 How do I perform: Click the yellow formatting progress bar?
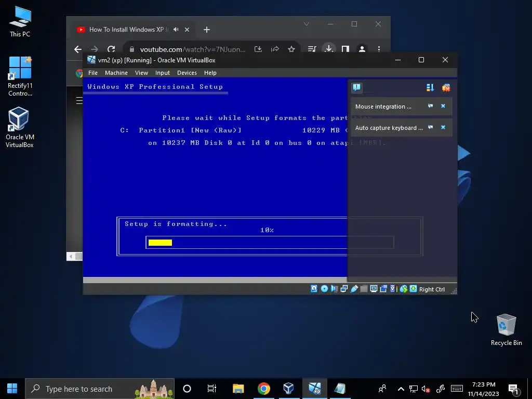(x=160, y=243)
